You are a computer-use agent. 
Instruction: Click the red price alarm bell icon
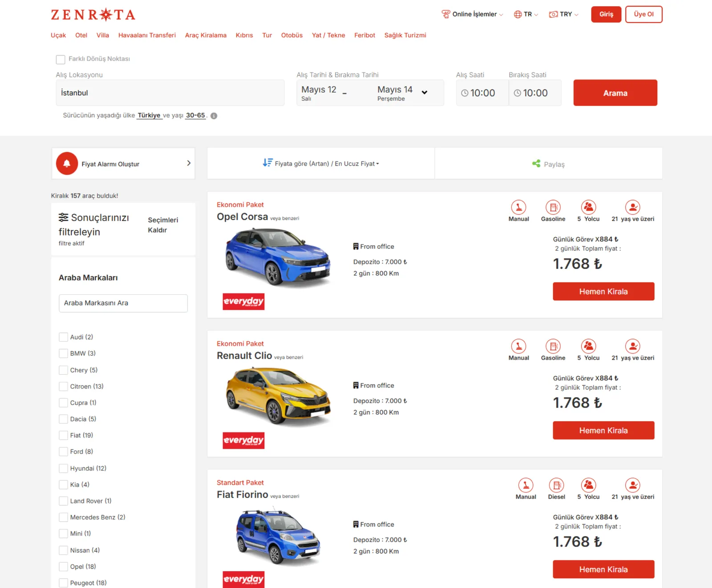(x=67, y=163)
